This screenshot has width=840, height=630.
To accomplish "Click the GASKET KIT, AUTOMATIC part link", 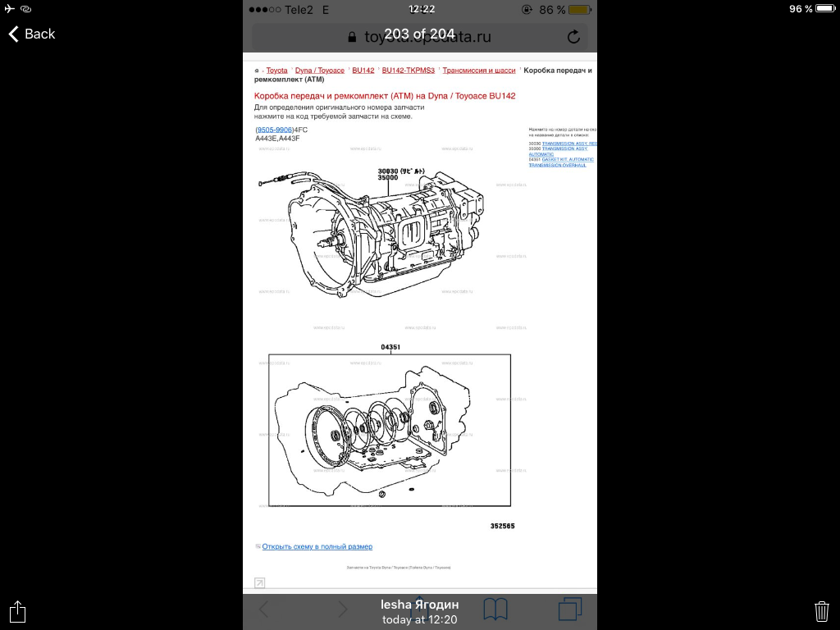I will pos(567,160).
